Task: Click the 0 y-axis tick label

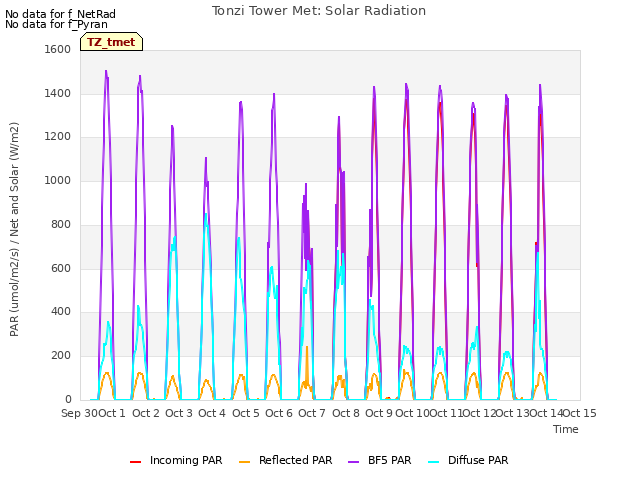Action: 68,400
